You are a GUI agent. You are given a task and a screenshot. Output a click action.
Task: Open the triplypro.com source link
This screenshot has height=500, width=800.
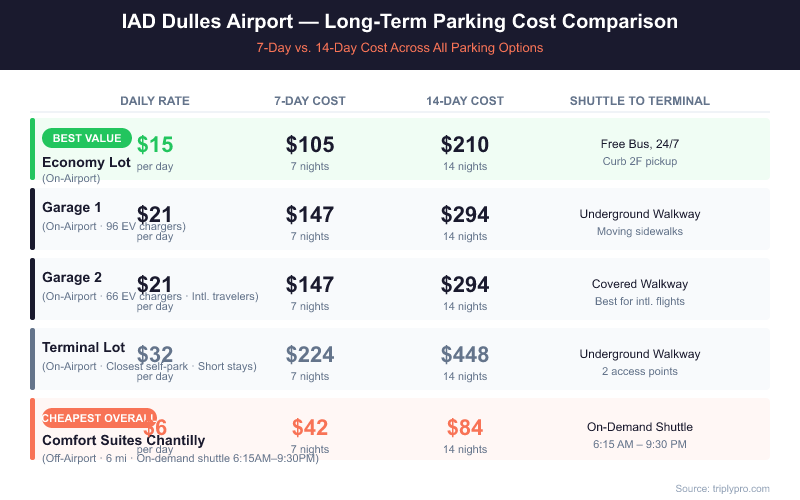(722, 488)
